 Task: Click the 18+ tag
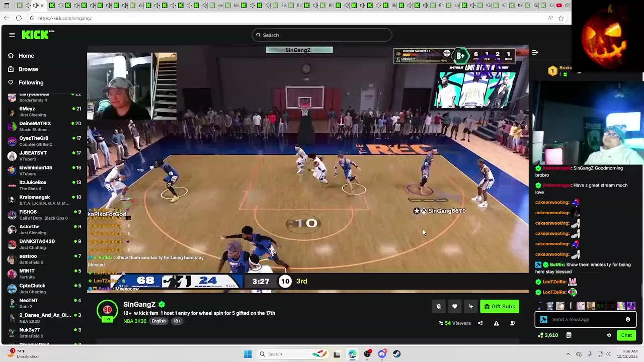point(177,321)
